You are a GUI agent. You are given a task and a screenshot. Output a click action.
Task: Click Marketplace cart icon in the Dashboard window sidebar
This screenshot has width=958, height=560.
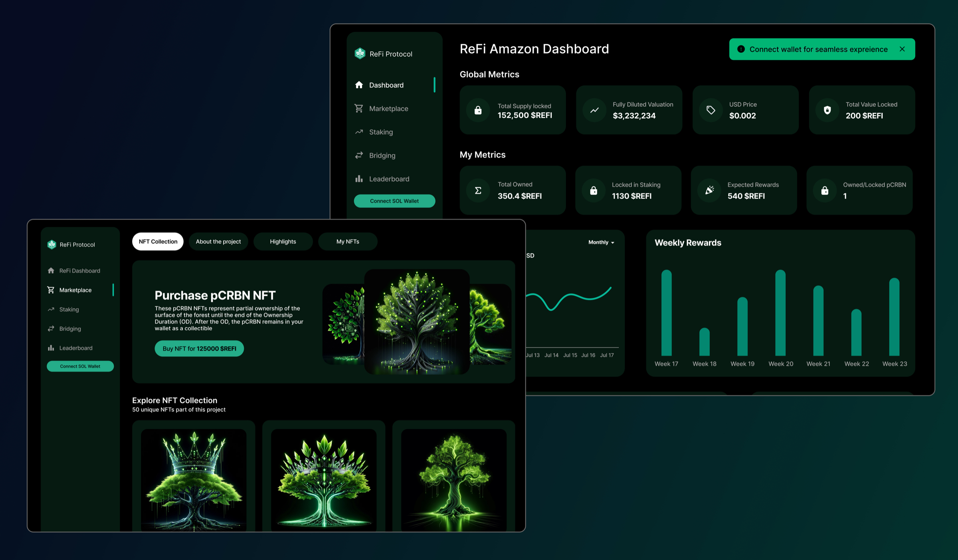359,108
